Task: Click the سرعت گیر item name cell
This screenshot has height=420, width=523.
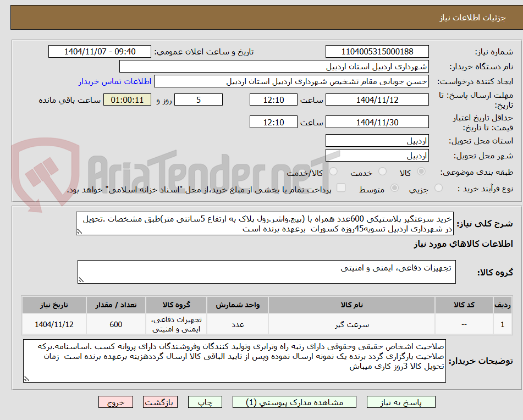Action: (351, 324)
